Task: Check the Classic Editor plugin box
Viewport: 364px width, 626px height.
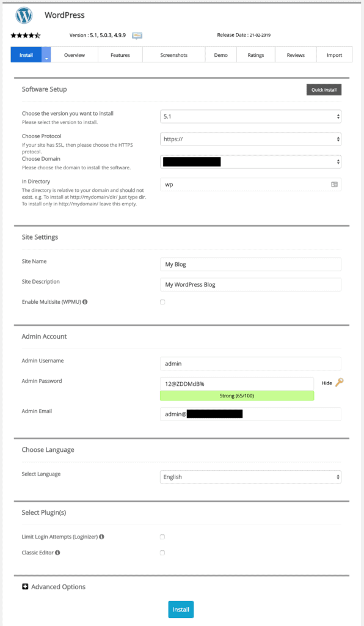Action: pyautogui.click(x=162, y=553)
